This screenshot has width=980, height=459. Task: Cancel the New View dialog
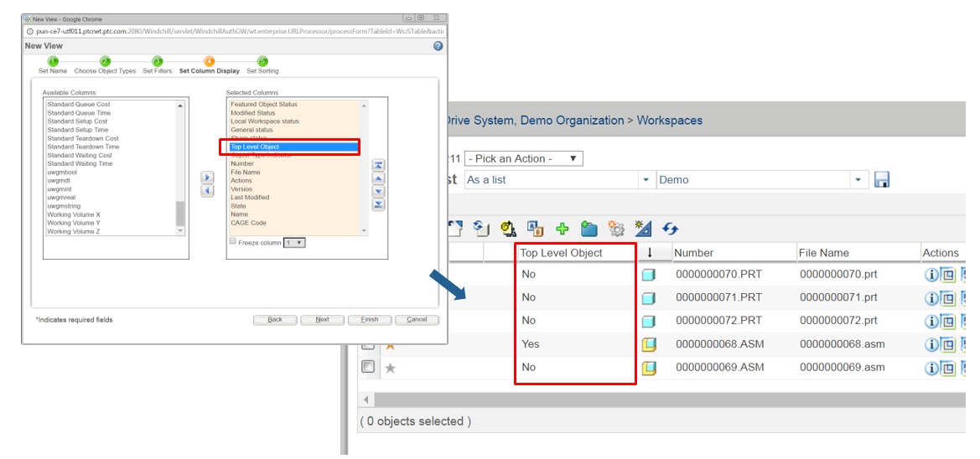pos(417,320)
